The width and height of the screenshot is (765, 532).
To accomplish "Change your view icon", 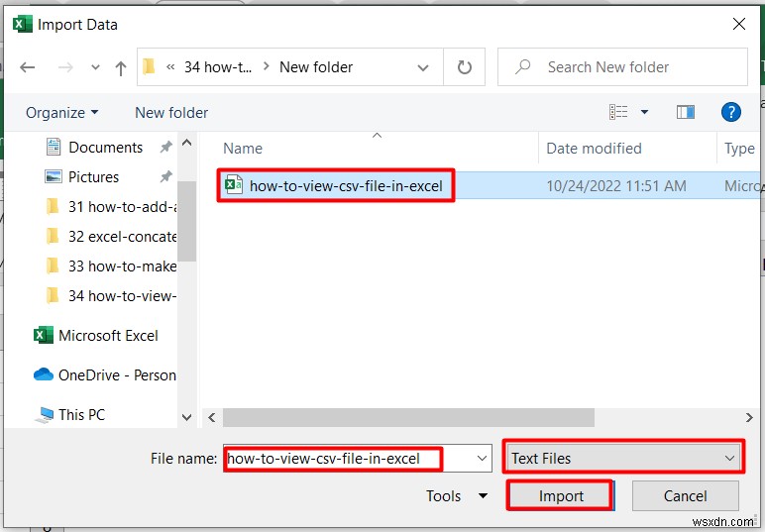I will click(x=618, y=112).
